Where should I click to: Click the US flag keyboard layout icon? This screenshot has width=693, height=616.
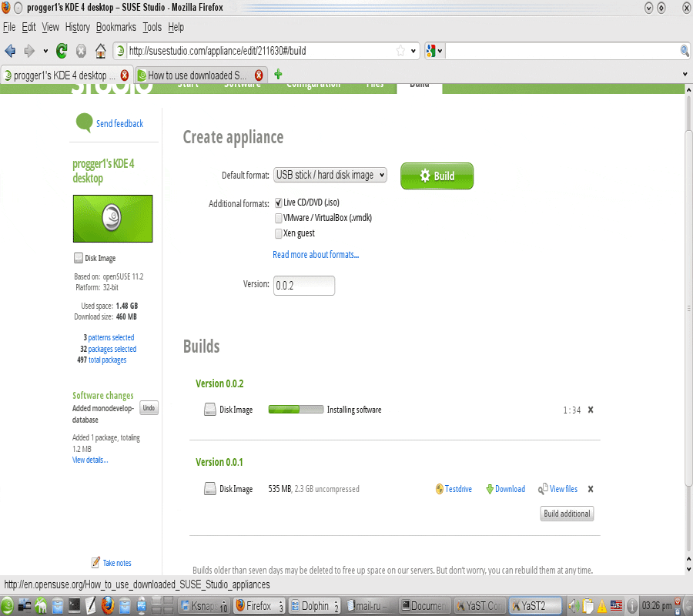coord(616,605)
